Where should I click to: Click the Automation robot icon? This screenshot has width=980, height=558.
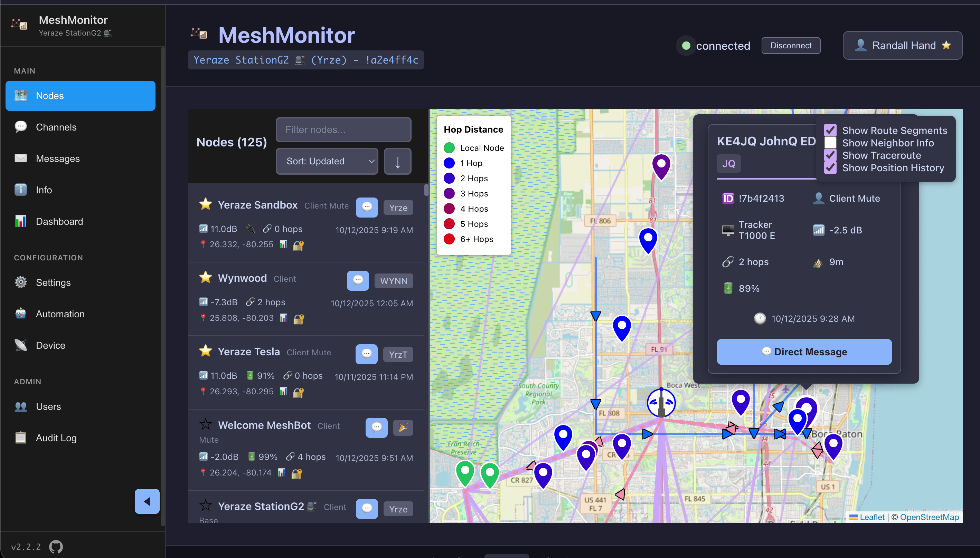click(x=21, y=314)
